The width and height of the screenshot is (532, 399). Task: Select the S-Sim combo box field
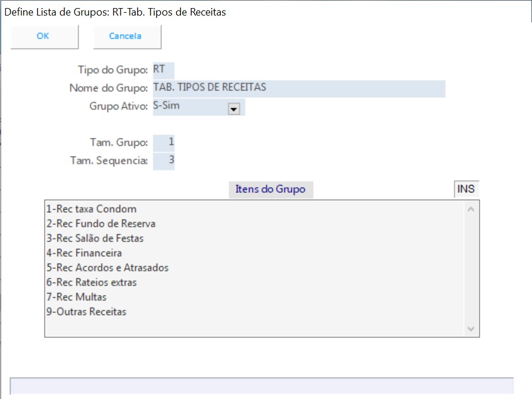[190, 107]
